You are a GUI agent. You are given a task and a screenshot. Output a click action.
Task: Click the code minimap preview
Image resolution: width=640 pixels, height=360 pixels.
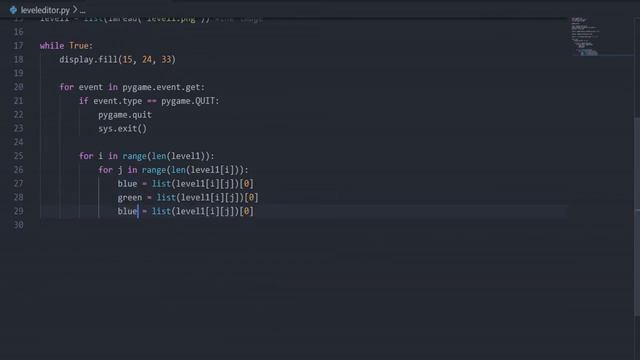[585, 36]
